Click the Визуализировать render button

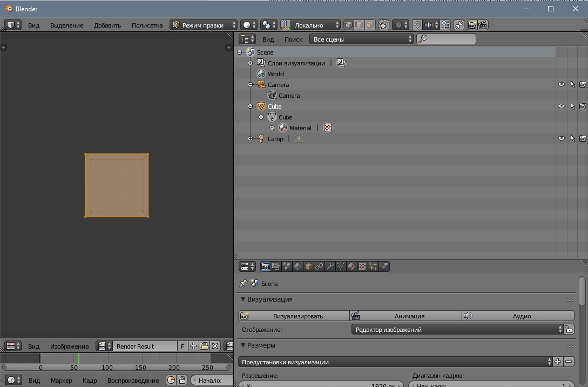click(x=298, y=316)
